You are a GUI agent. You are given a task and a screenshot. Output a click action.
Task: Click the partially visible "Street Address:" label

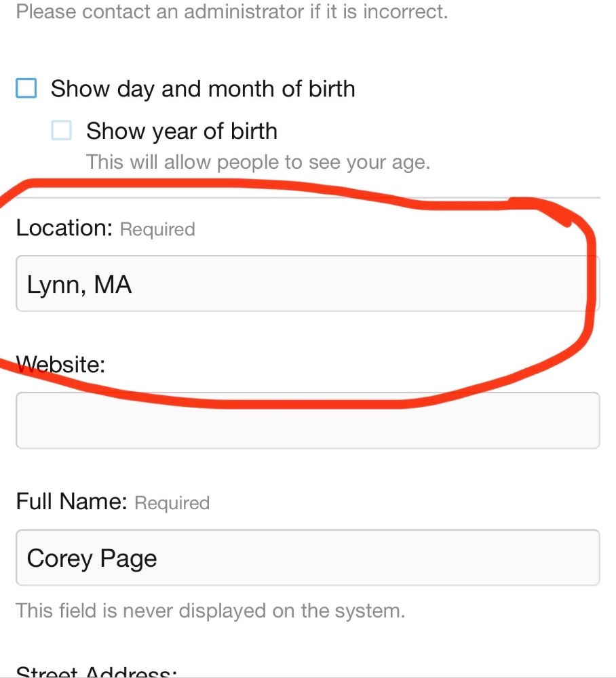96,671
